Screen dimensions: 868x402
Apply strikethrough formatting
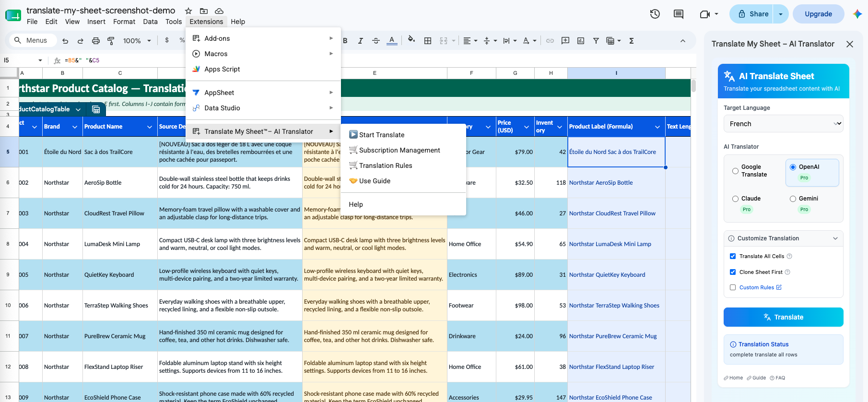click(x=376, y=41)
